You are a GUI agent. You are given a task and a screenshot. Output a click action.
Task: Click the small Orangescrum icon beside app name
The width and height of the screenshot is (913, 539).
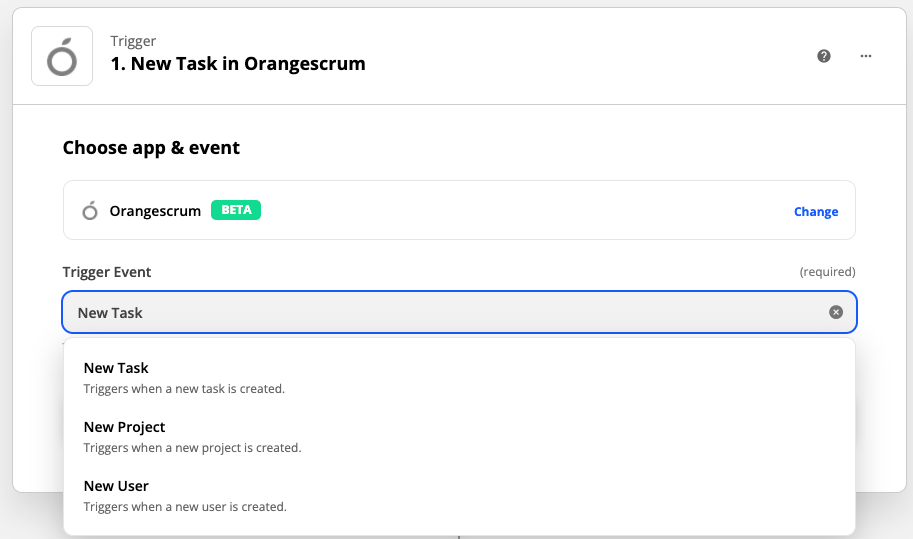coord(90,211)
